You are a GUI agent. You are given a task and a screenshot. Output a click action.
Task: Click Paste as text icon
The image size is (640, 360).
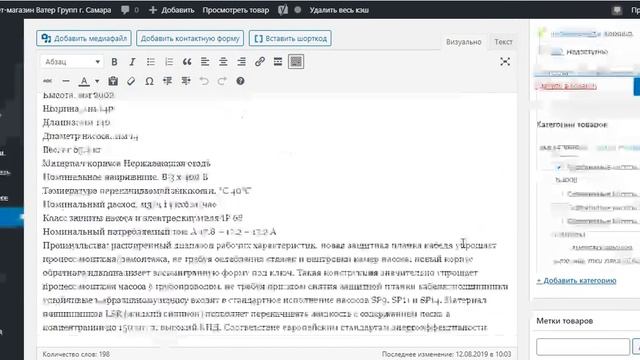113,81
